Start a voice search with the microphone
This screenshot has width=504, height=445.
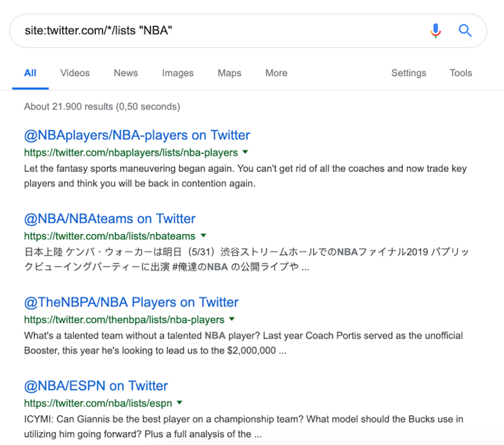tap(436, 30)
